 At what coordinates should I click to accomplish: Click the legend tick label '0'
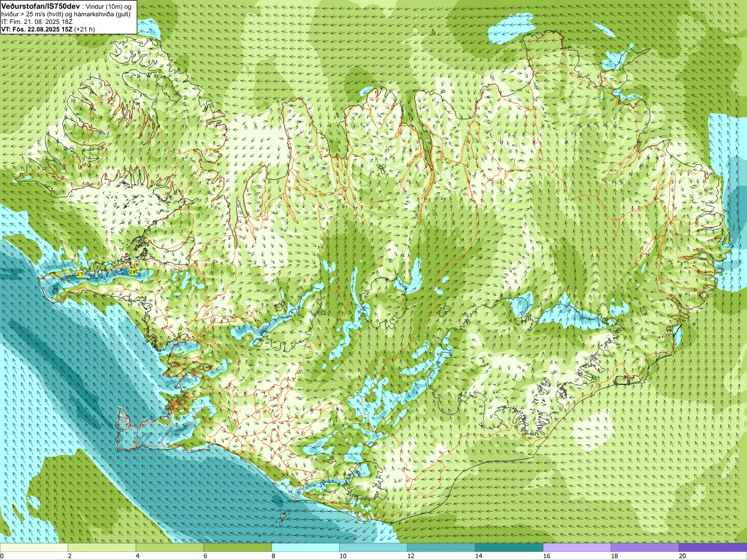pyautogui.click(x=2, y=556)
